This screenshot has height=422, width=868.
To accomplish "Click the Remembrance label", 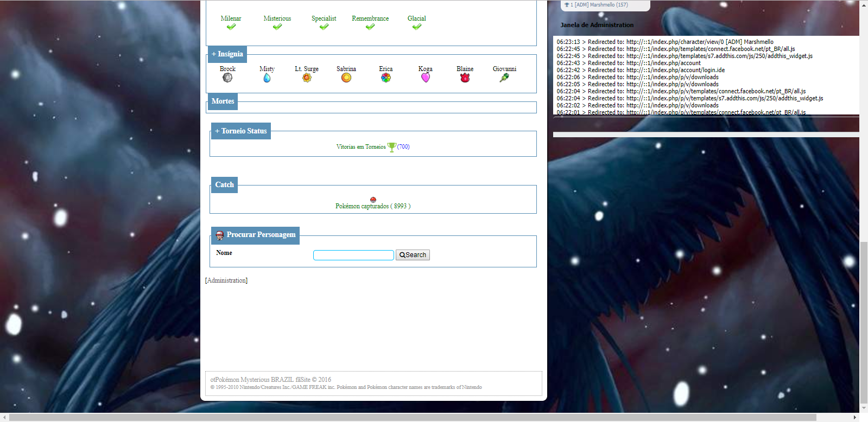I will click(x=370, y=18).
